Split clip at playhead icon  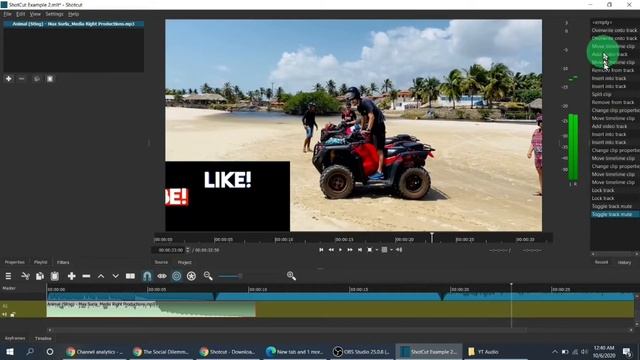(130, 276)
